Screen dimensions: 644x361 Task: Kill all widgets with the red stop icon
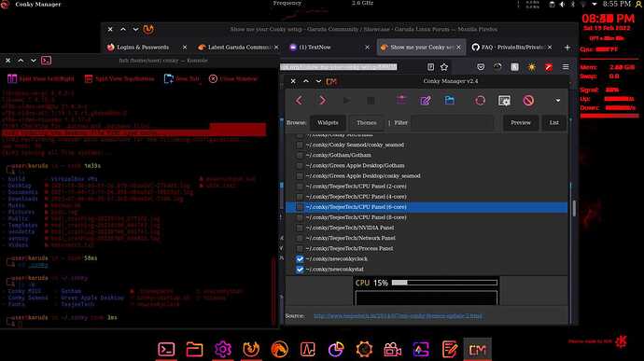[528, 101]
